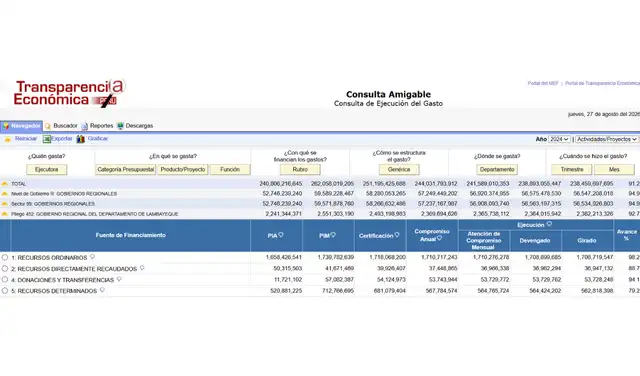
Task: Click PIA value 11,721,102
Action: coord(288,280)
